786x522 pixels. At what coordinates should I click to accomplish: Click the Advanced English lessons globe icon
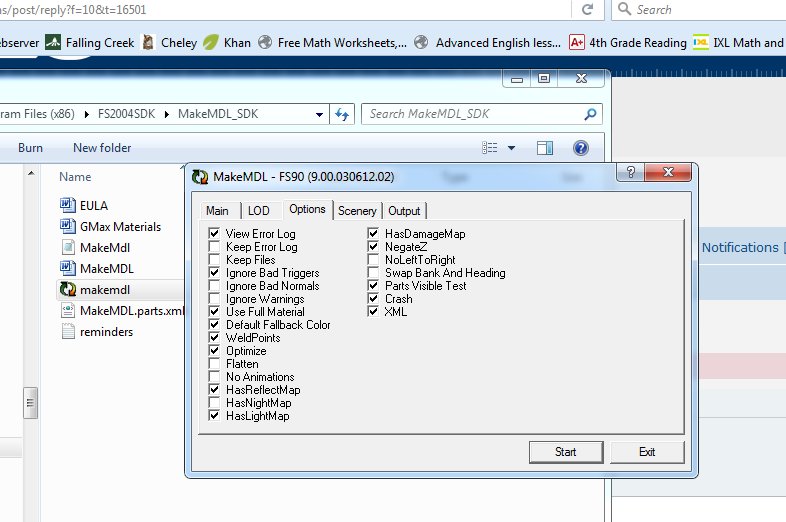point(421,43)
